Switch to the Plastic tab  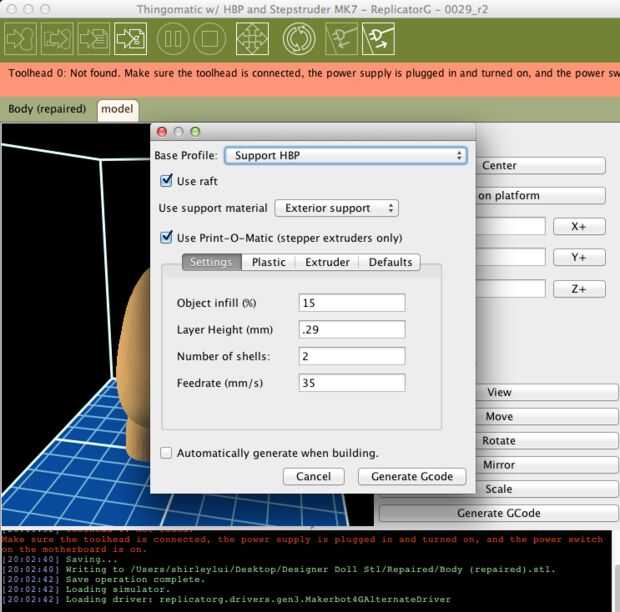pyautogui.click(x=268, y=263)
